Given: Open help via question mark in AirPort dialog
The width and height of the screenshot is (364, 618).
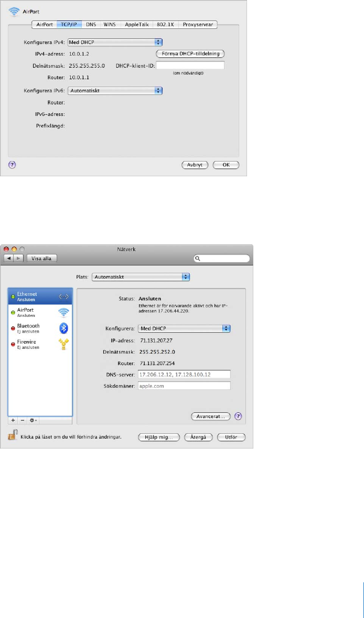Looking at the screenshot, I should tap(12, 165).
